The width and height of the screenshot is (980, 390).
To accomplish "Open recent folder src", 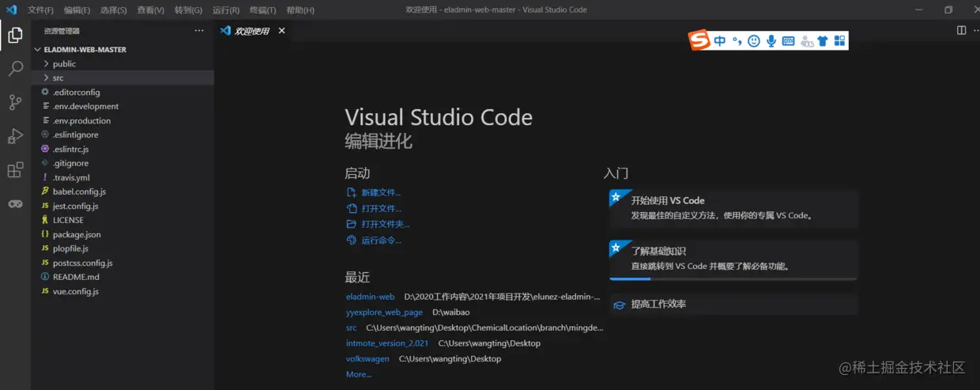I will [352, 328].
